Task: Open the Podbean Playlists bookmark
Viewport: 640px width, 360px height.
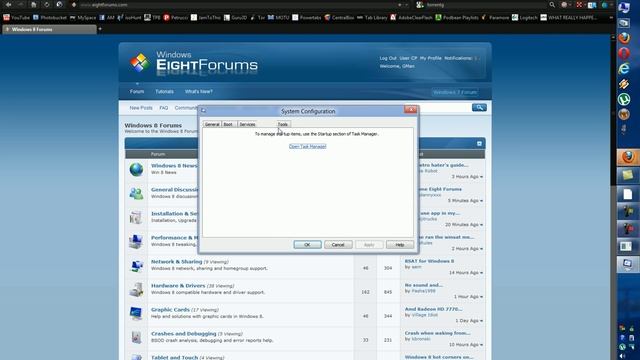Action: 457,18
